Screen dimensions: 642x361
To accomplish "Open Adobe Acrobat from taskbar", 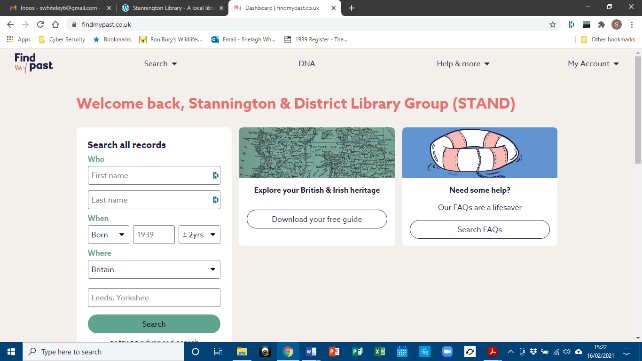I will pos(492,352).
